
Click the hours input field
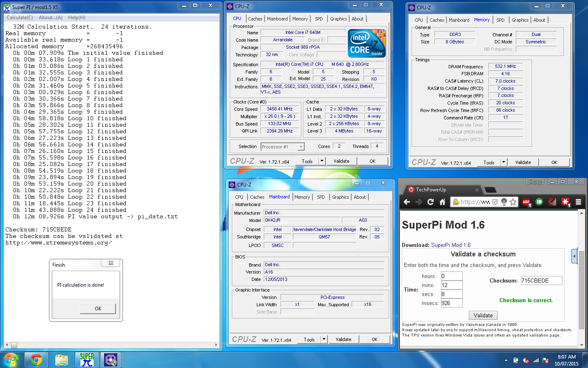pos(451,276)
